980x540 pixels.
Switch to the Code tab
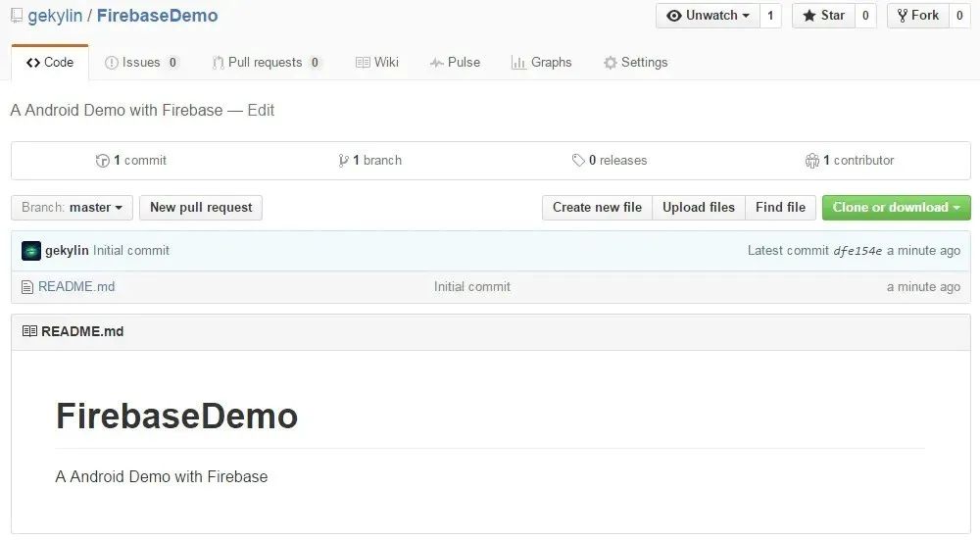50,63
